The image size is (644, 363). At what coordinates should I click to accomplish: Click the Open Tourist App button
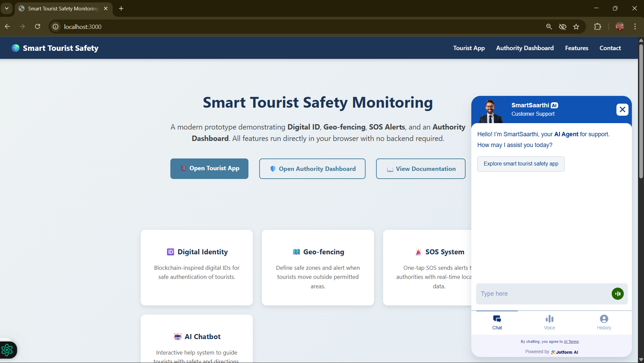[209, 169]
